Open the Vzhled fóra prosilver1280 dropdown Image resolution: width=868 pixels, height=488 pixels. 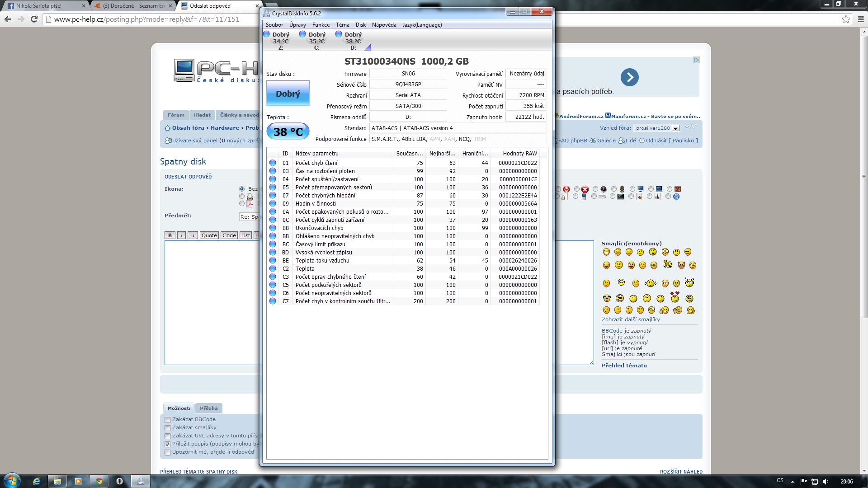click(656, 128)
